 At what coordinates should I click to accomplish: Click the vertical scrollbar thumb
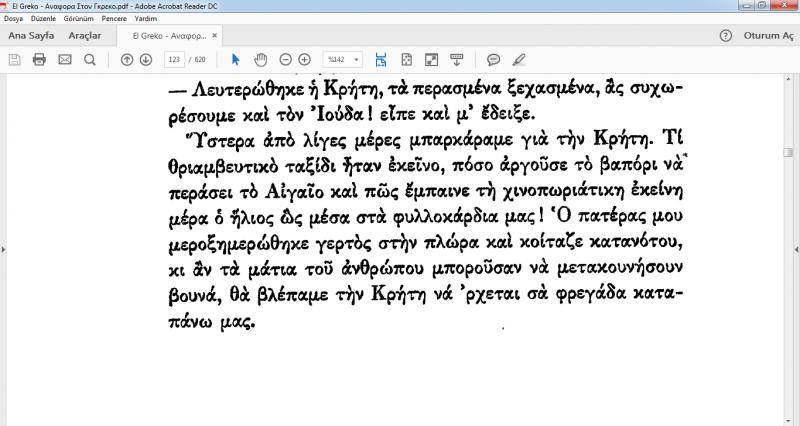[788, 153]
